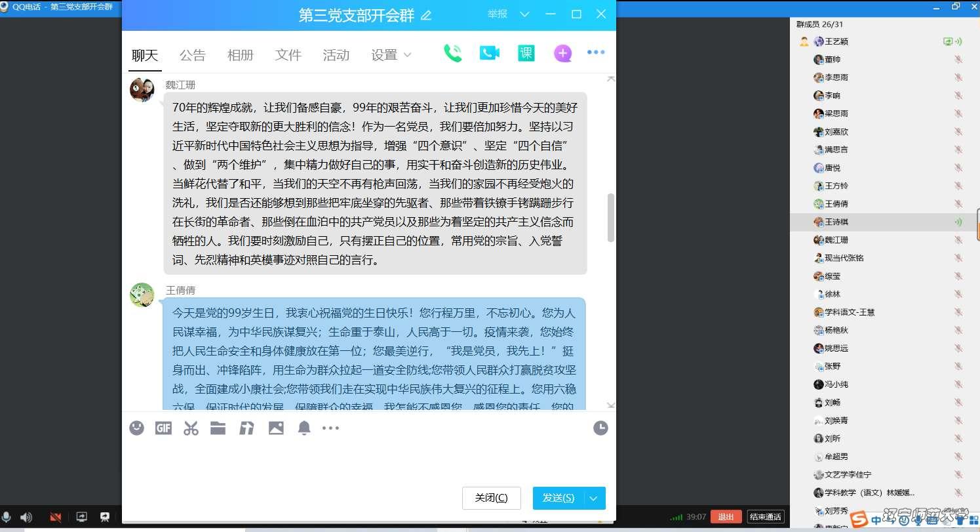
Task: Open the send file folder icon
Action: coord(218,428)
